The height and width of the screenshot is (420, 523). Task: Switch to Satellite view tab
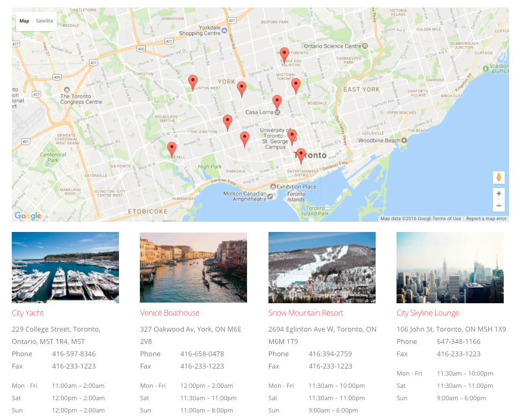pos(44,21)
